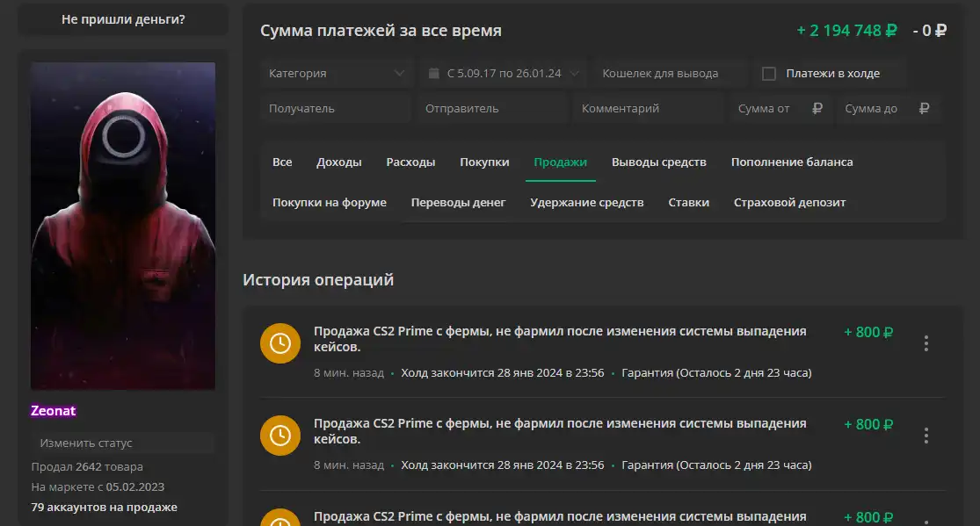Click the "История операций" heading
980x526 pixels.
pyautogui.click(x=318, y=279)
